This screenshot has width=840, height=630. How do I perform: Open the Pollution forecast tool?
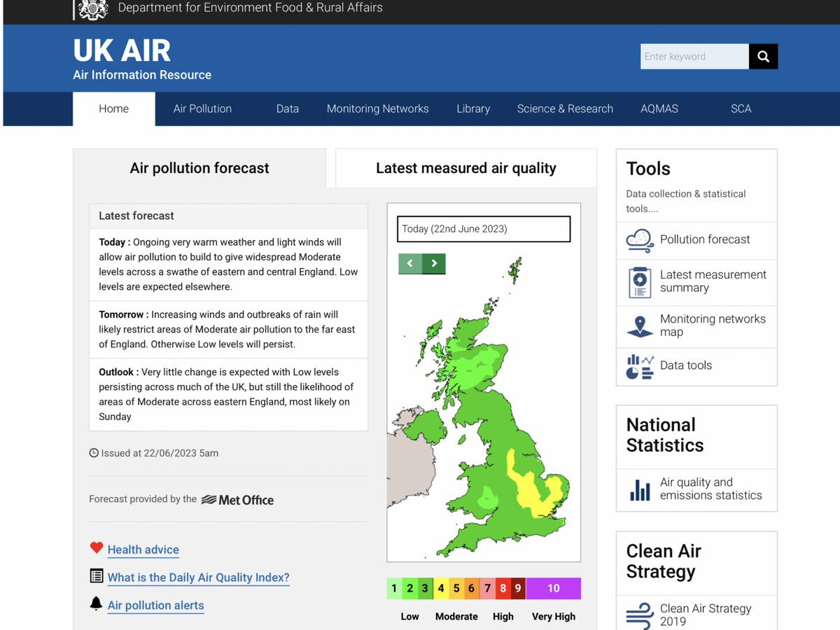(639, 240)
